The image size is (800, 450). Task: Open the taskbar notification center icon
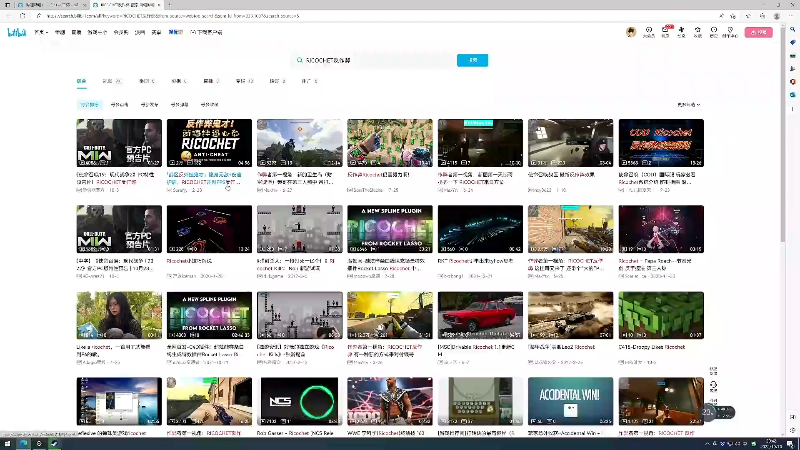coord(790,444)
